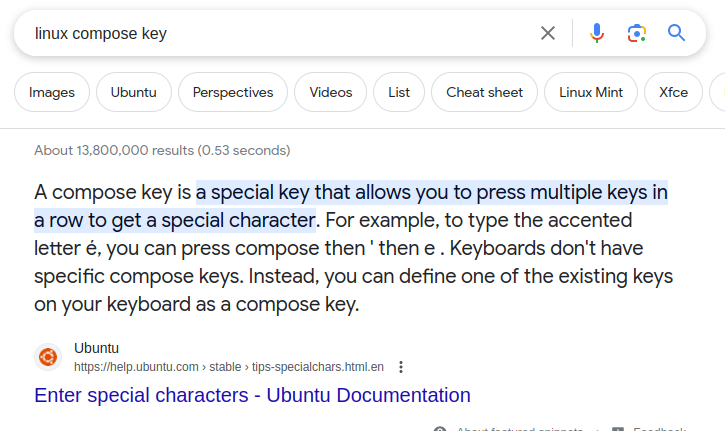Filter results by Linux Mint chip
Screen dimensions: 725x431
point(591,92)
